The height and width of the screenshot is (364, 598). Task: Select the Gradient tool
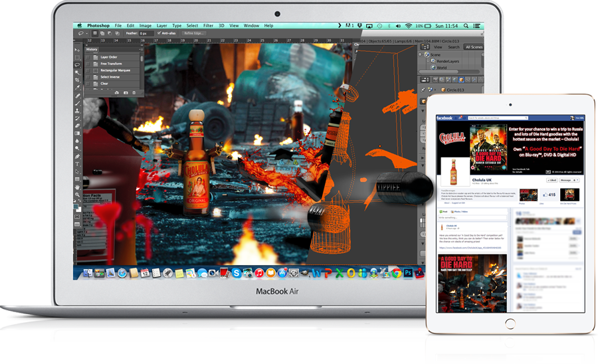click(x=78, y=134)
